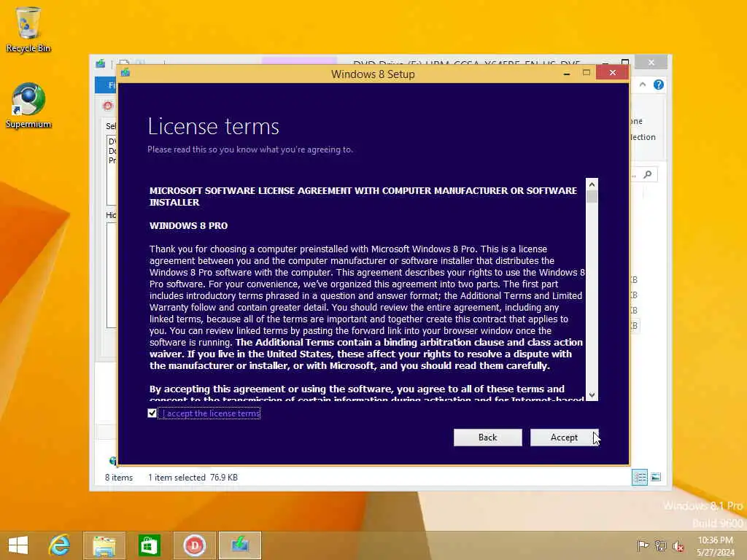Maximize the Windows 8 Setup window

[x=587, y=72]
